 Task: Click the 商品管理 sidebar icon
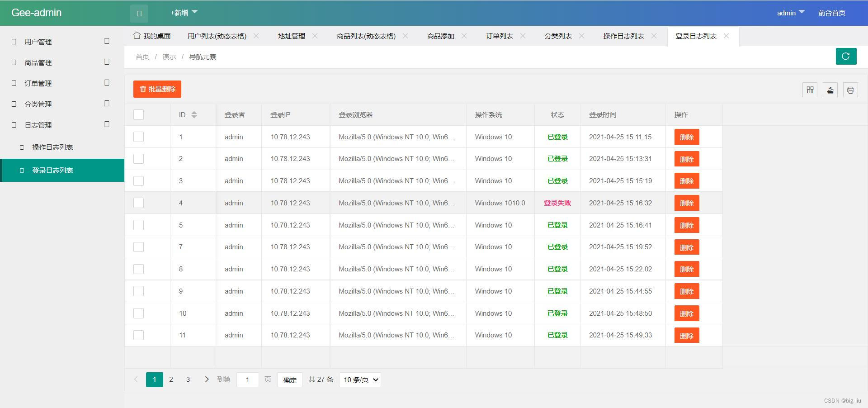[14, 62]
